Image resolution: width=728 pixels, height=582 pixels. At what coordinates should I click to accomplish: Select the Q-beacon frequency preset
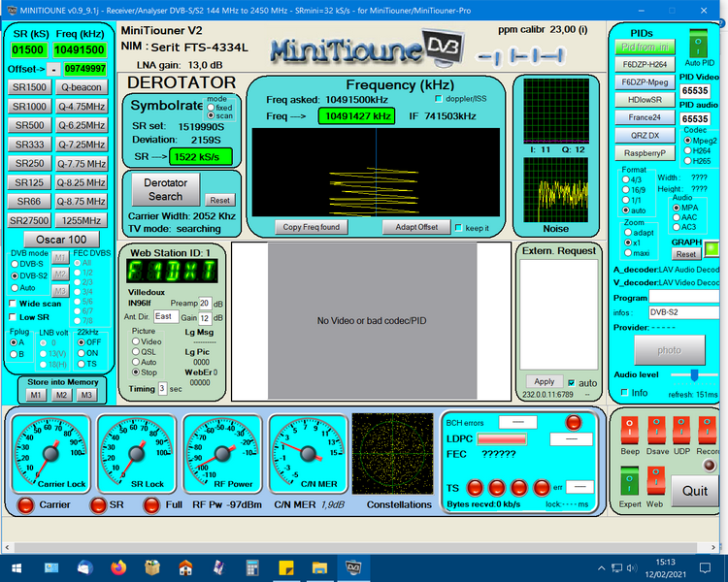pyautogui.click(x=82, y=87)
